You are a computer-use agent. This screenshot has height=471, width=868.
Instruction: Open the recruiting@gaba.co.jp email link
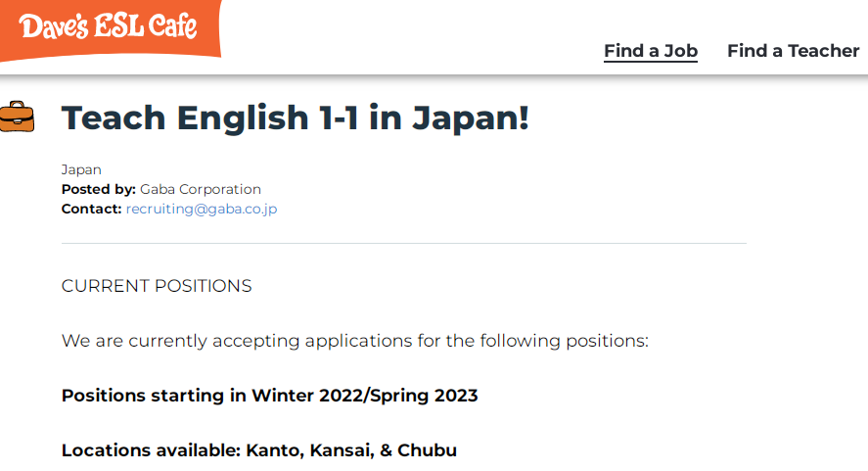tap(202, 209)
